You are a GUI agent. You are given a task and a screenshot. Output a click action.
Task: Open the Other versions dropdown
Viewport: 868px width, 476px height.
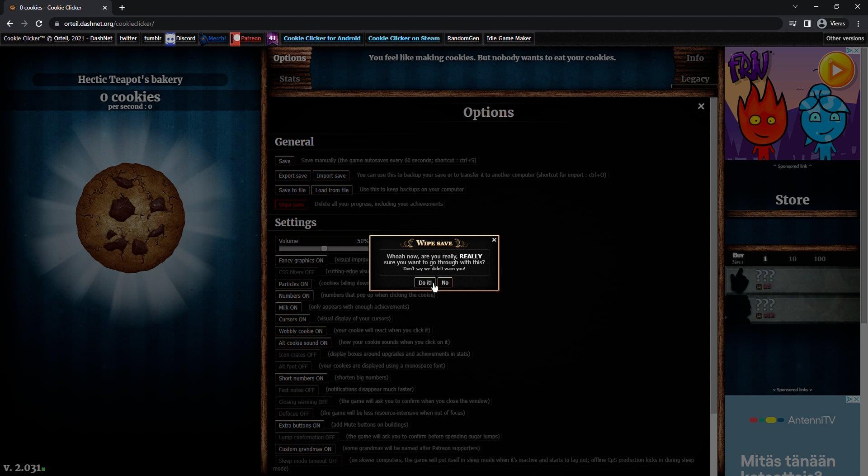pyautogui.click(x=845, y=38)
